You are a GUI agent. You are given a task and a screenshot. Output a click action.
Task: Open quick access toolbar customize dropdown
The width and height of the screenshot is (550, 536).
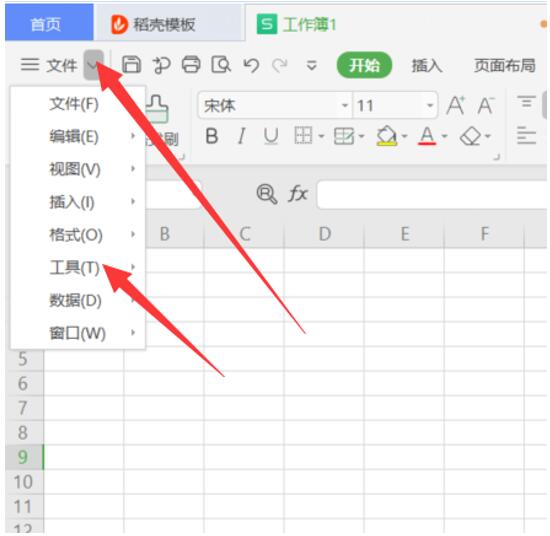311,65
